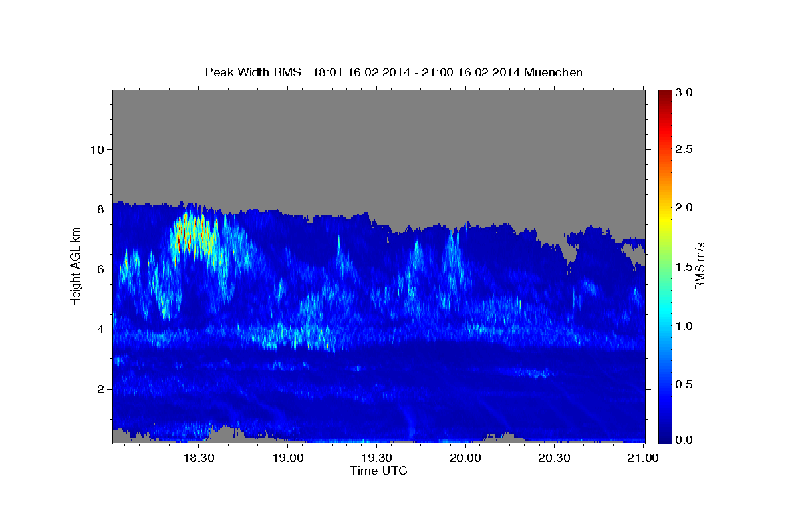Screen dimensions: 798x532
Task: Click the 'Height AGL km' axis title
Action: click(x=76, y=265)
